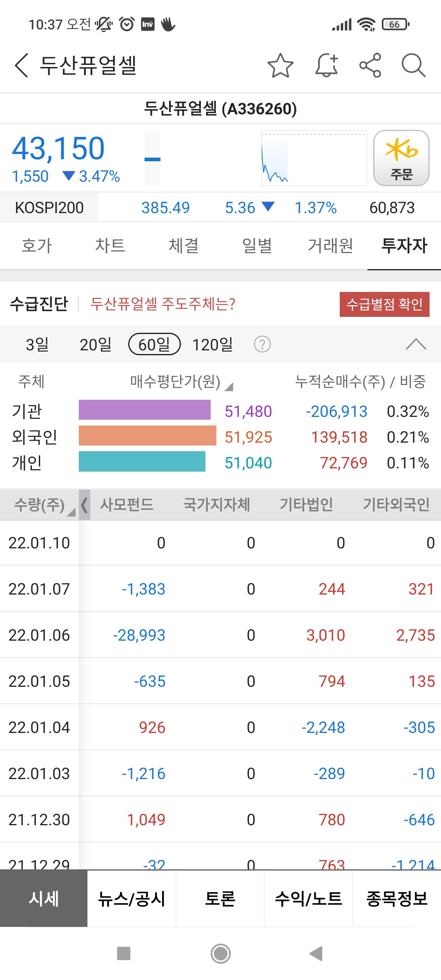441x980 pixels.
Task: Tap the KB 주문 order button
Action: (x=401, y=158)
